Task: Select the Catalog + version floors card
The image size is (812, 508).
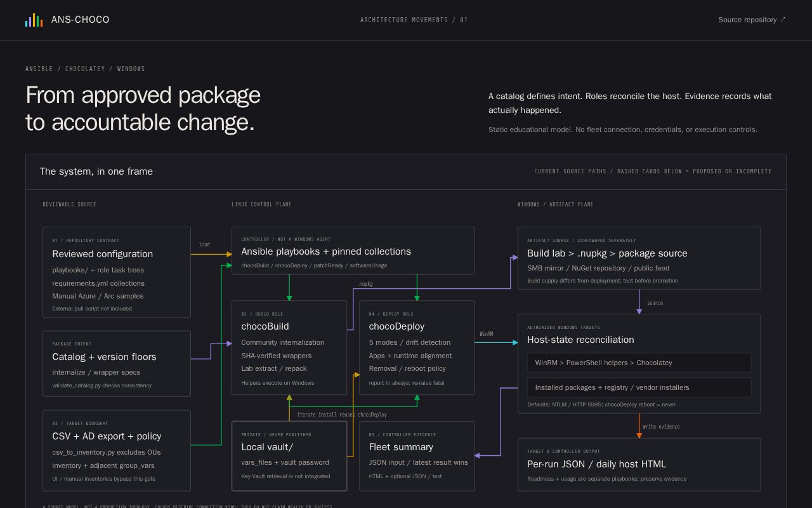Action: click(x=117, y=364)
